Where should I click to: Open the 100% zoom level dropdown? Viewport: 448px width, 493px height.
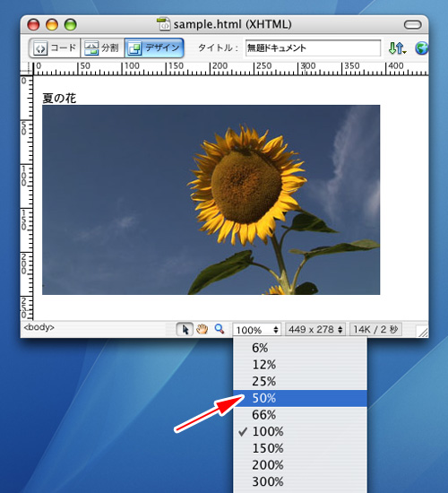pos(257,330)
